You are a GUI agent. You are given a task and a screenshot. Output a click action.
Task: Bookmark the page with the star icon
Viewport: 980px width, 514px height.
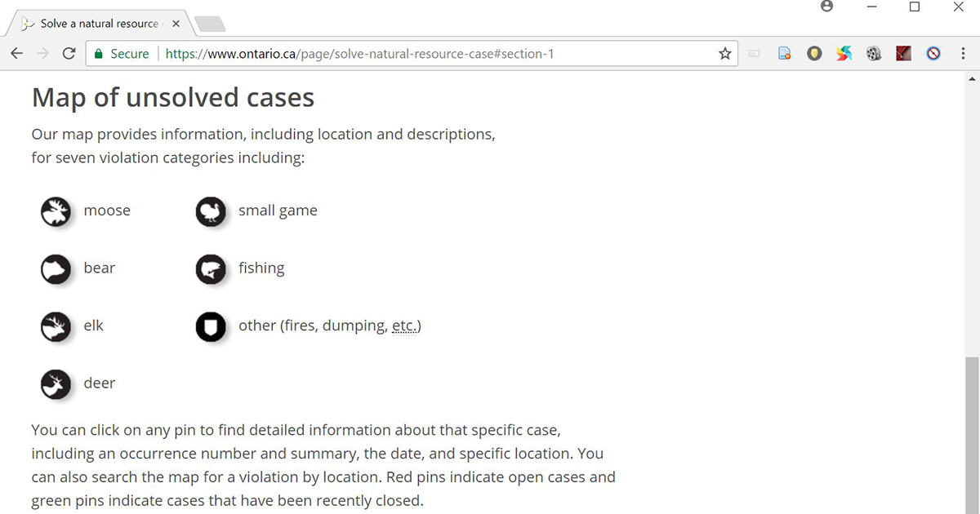(724, 53)
